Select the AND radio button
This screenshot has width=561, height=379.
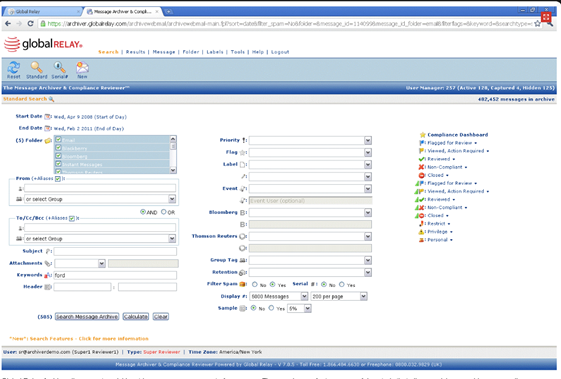coord(143,212)
